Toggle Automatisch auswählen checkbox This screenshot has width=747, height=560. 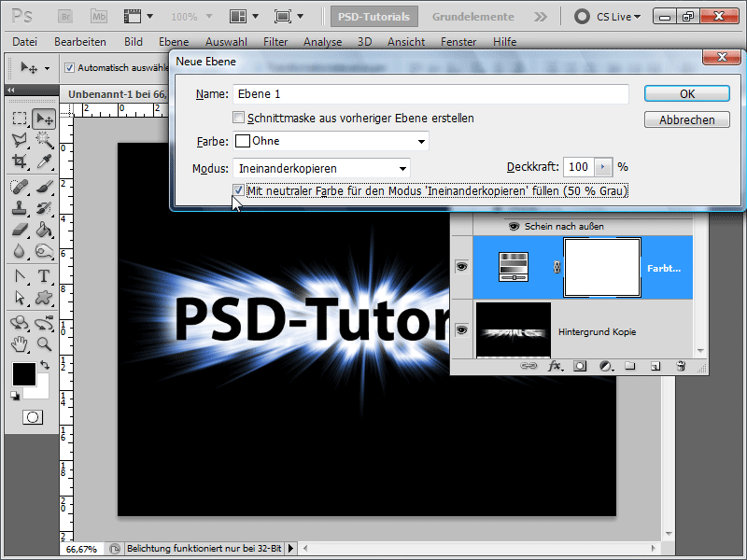click(69, 67)
